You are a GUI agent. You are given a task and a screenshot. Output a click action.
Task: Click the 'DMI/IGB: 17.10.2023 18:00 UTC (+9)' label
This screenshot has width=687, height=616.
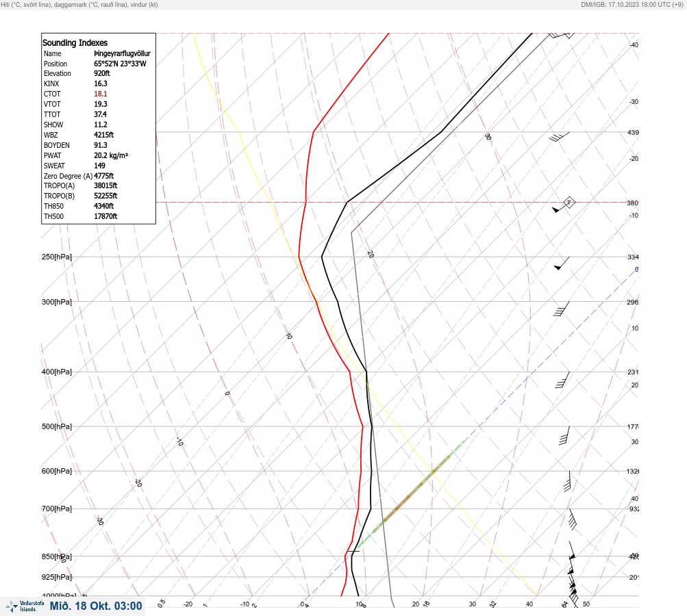pos(632,5)
